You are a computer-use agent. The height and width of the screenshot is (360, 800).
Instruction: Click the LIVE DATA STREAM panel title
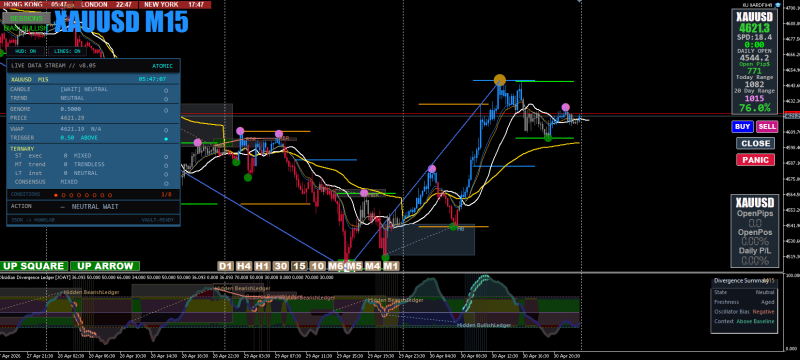[54, 66]
